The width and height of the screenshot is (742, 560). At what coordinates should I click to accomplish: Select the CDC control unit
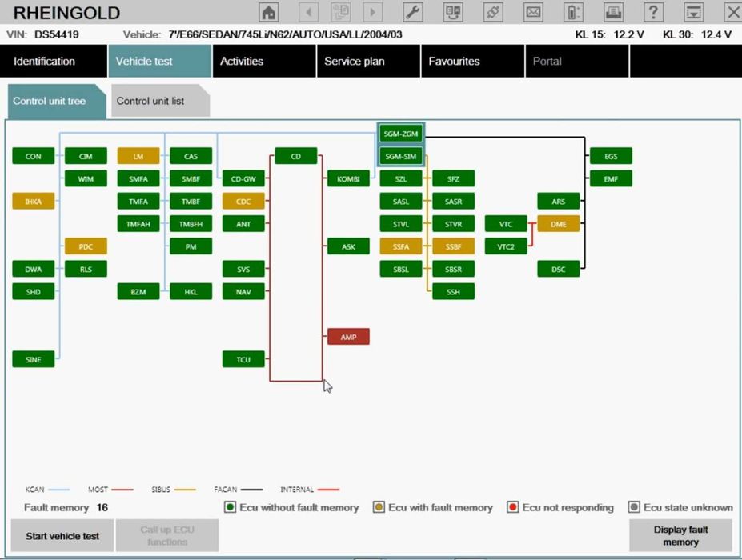(x=243, y=201)
